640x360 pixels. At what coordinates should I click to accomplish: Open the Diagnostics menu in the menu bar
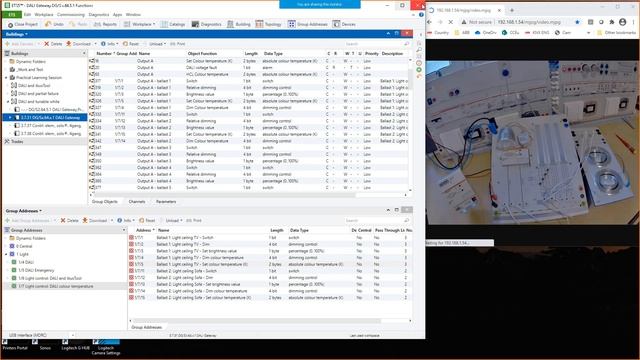[x=99, y=15]
